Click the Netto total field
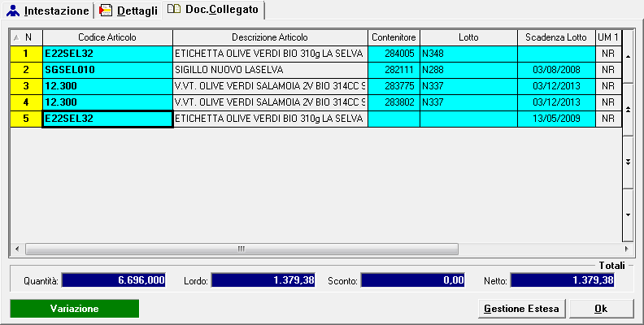 pyautogui.click(x=562, y=280)
